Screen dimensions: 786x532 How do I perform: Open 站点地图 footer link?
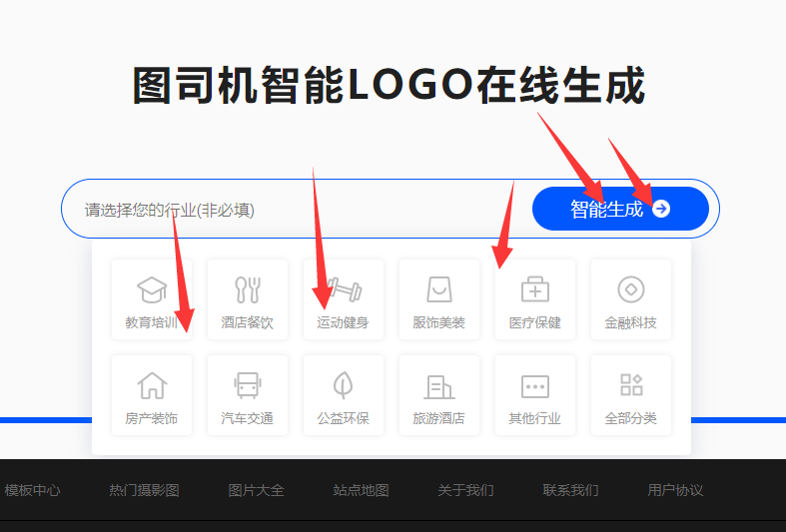click(x=361, y=490)
